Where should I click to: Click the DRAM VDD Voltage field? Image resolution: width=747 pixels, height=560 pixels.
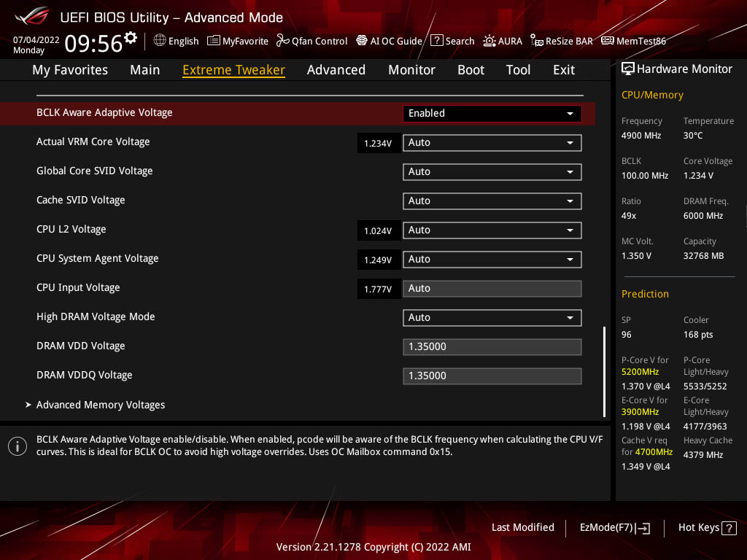pyautogui.click(x=492, y=346)
